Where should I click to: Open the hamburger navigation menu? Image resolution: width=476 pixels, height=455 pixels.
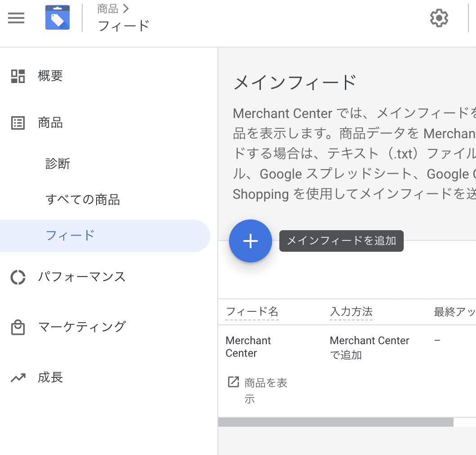pyautogui.click(x=16, y=18)
